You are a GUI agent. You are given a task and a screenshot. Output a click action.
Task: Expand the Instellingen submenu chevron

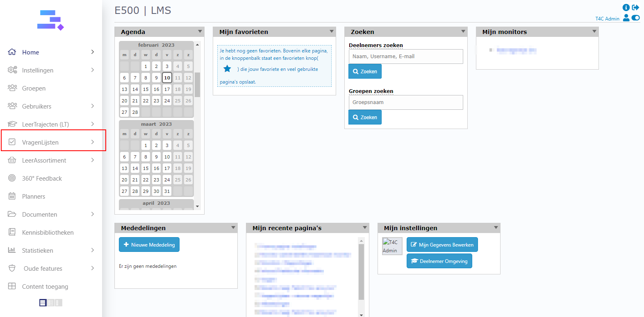93,70
